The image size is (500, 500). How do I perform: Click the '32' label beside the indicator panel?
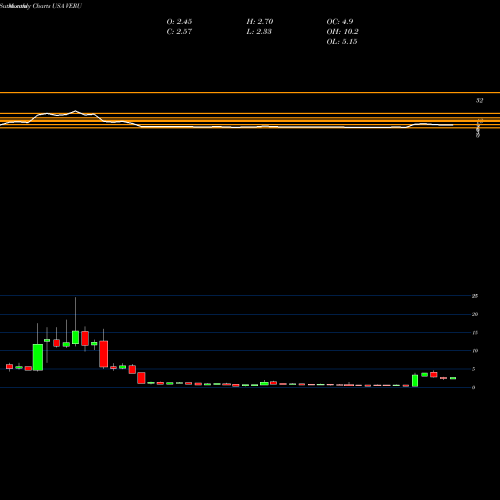pos(479,100)
